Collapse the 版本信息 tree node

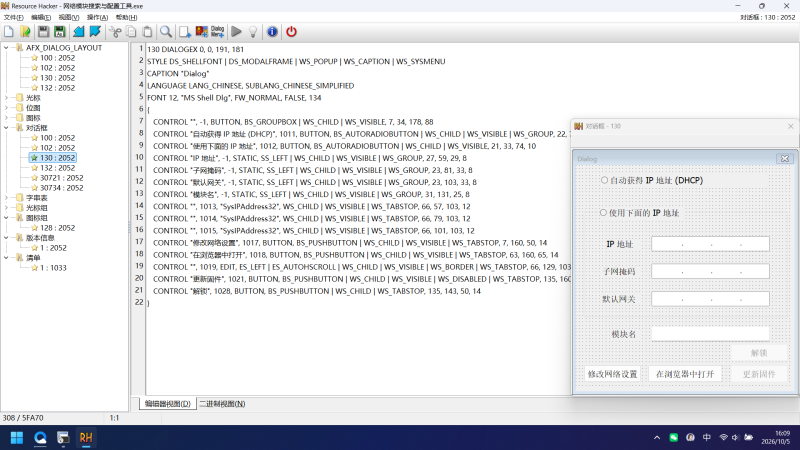(x=7, y=238)
